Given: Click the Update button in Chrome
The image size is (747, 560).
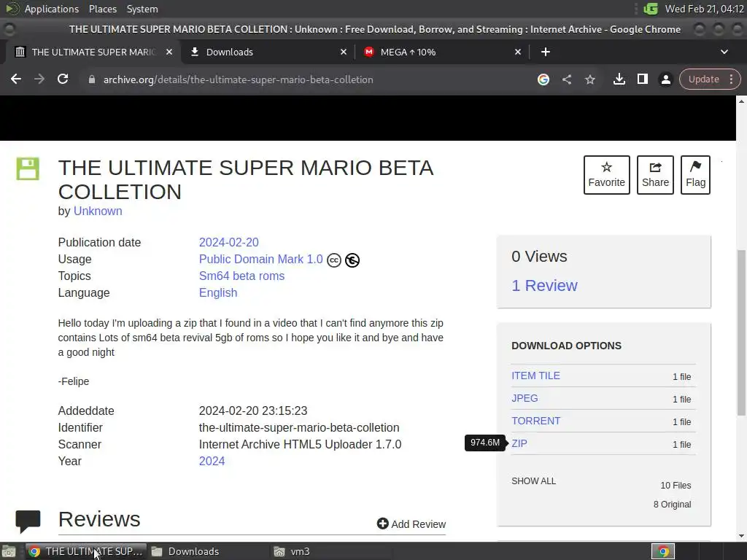Looking at the screenshot, I should [703, 79].
